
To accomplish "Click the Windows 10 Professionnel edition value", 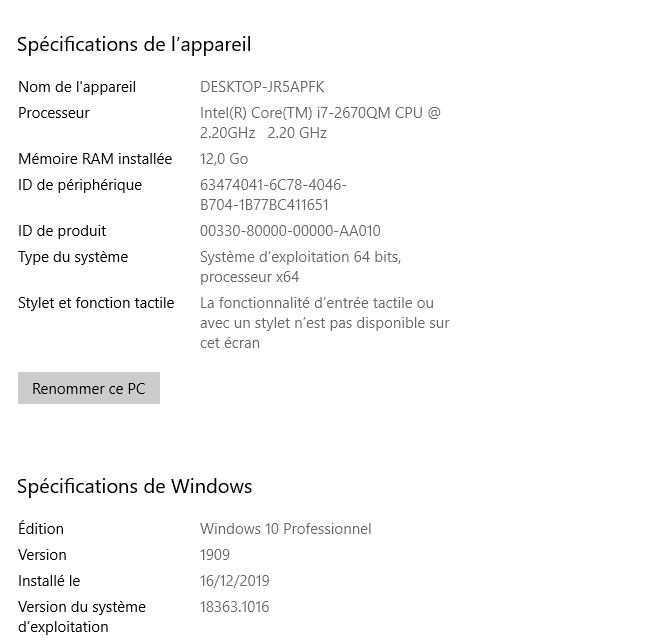I will [285, 529].
